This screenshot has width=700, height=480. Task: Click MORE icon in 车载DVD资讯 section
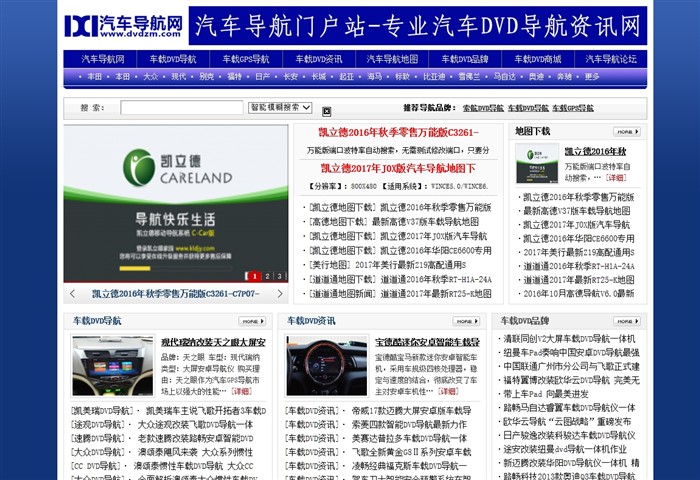[x=466, y=321]
